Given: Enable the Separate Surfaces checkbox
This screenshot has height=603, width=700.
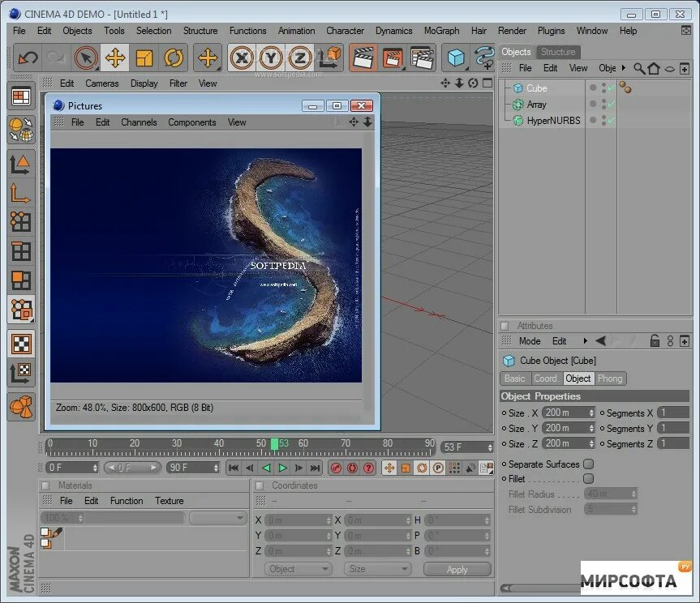Looking at the screenshot, I should point(590,464).
